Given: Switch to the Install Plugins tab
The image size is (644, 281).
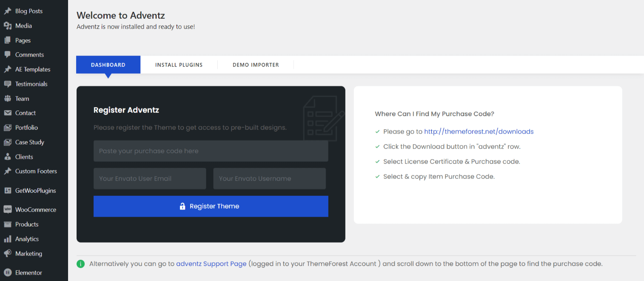Looking at the screenshot, I should (179, 65).
